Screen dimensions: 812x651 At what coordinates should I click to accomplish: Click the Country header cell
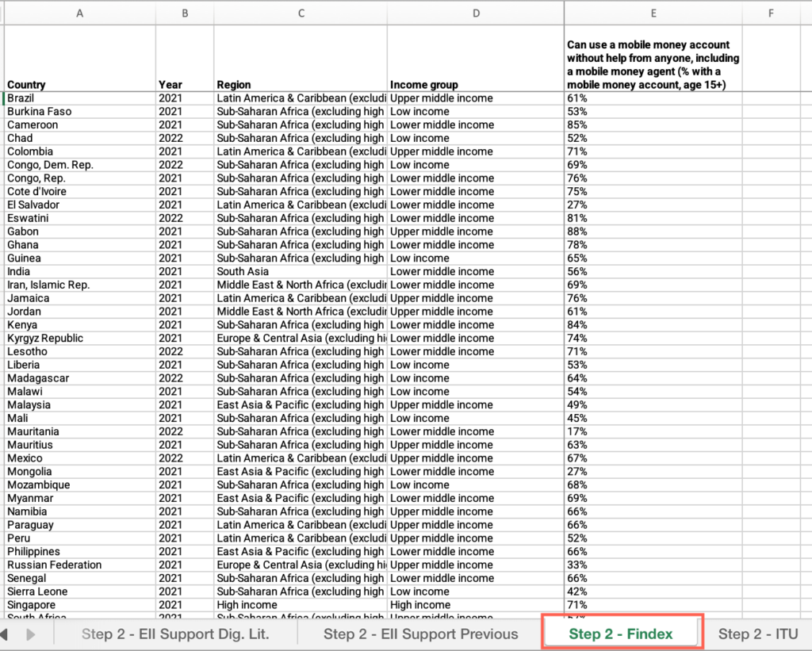80,59
